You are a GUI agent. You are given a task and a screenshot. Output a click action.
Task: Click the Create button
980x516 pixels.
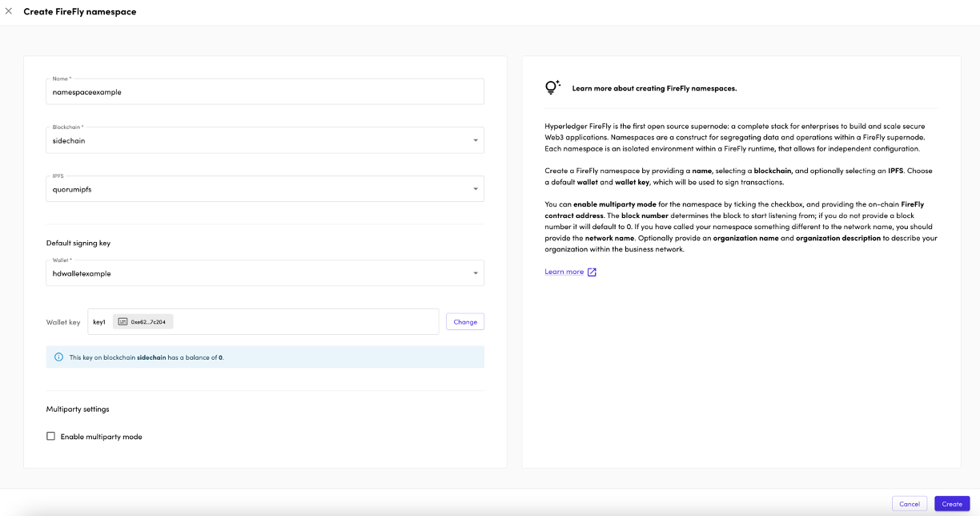[951, 503]
